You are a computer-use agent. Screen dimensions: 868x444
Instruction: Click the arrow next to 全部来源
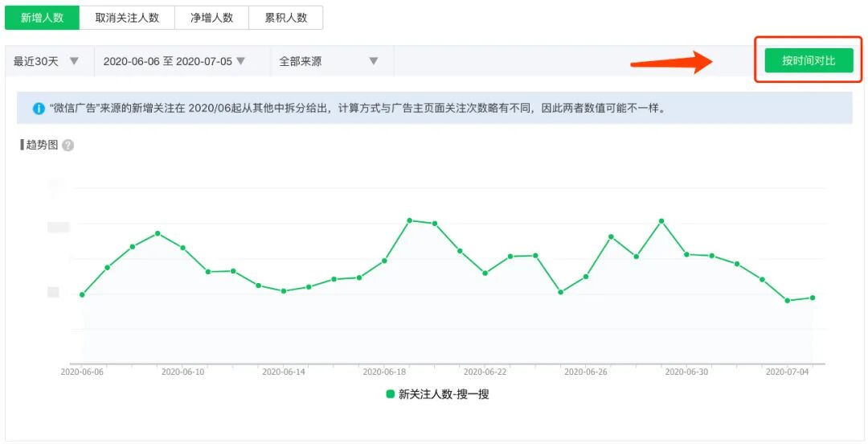373,61
